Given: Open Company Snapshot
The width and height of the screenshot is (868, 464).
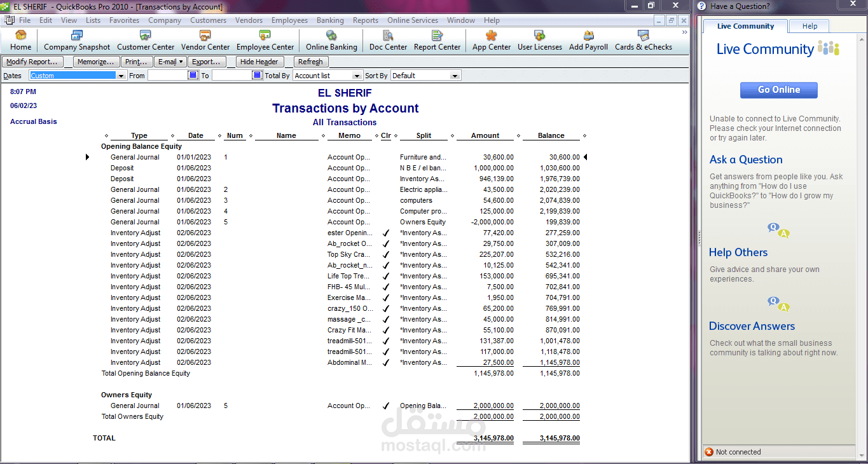Looking at the screenshot, I should click(77, 40).
